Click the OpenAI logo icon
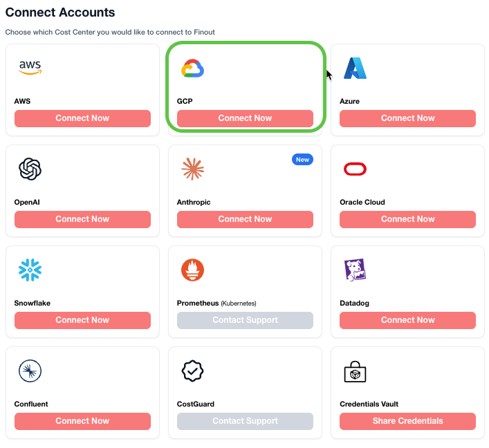This screenshot has width=489, height=448. tap(30, 169)
